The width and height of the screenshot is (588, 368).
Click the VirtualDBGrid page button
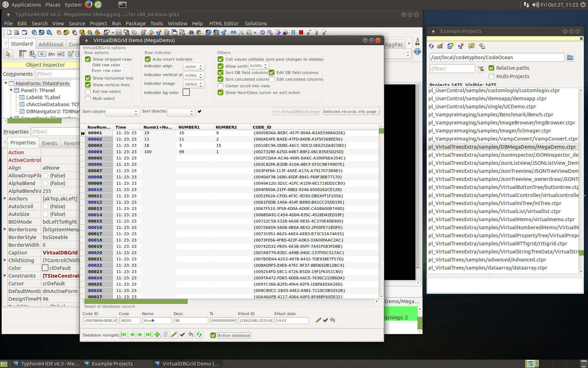coord(296,111)
